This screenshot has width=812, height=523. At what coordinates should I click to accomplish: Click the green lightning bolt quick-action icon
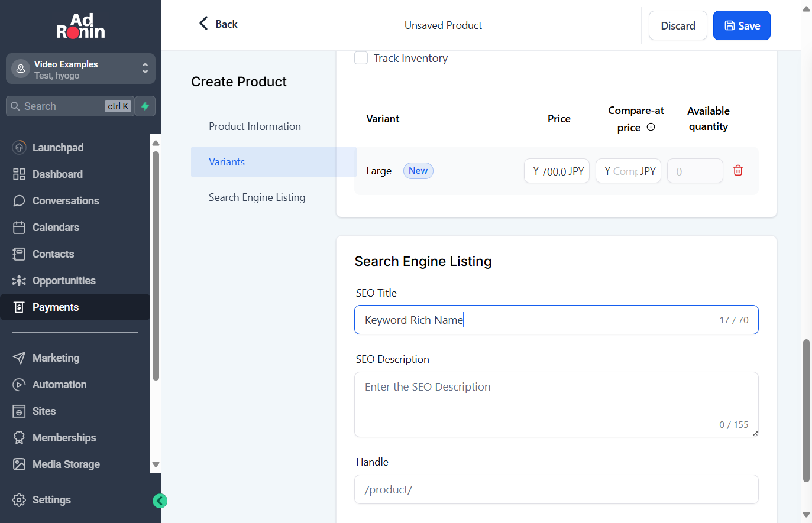pyautogui.click(x=145, y=106)
